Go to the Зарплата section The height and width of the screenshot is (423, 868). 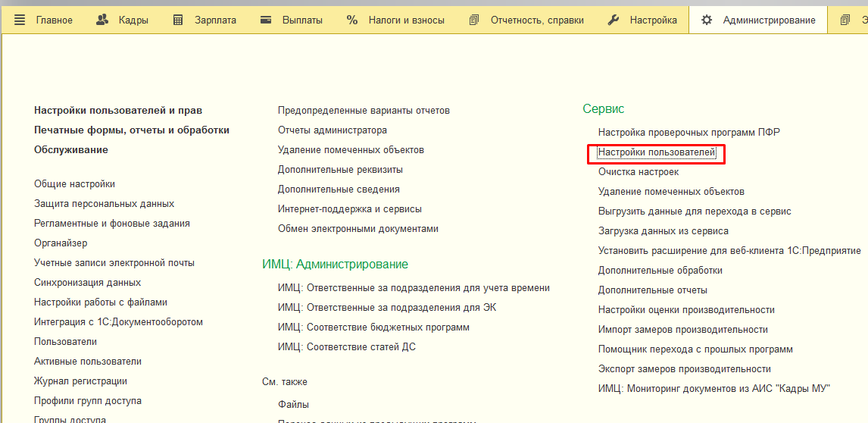pos(215,20)
